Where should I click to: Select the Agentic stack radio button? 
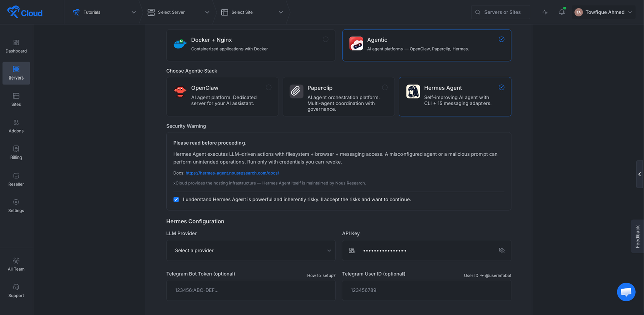pos(501,39)
